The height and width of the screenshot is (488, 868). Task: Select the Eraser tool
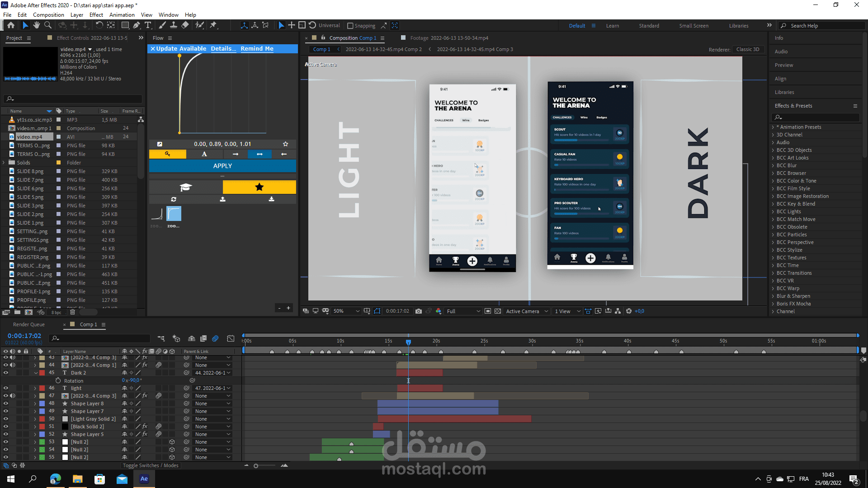click(x=185, y=25)
